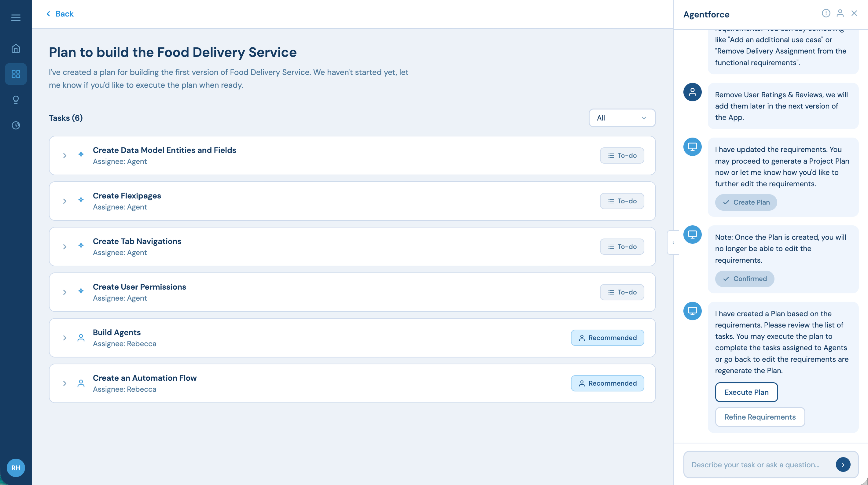Click the RH user avatar

click(x=16, y=468)
